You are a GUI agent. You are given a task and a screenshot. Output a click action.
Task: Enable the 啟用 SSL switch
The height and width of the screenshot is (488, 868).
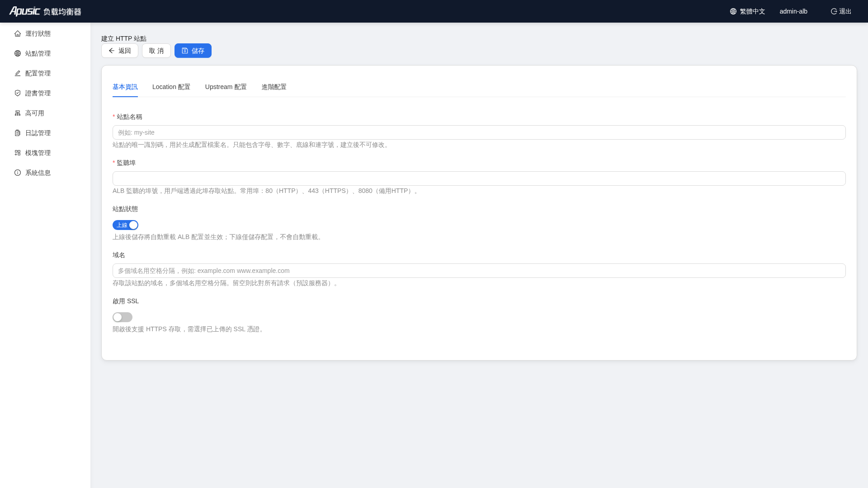coord(123,317)
